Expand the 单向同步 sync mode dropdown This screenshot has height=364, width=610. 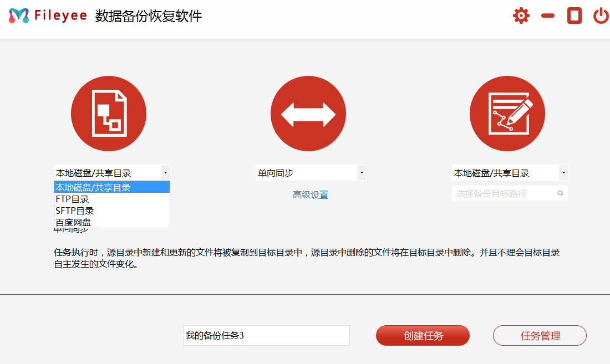click(x=362, y=173)
